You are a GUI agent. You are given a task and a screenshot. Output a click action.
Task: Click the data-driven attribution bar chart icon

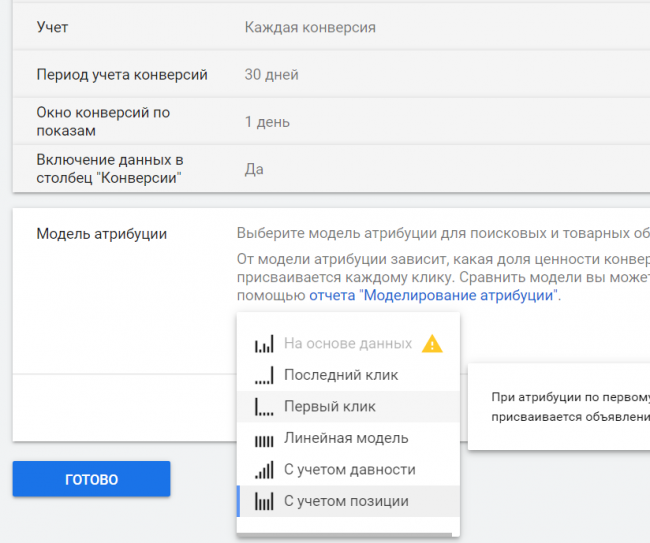264,344
